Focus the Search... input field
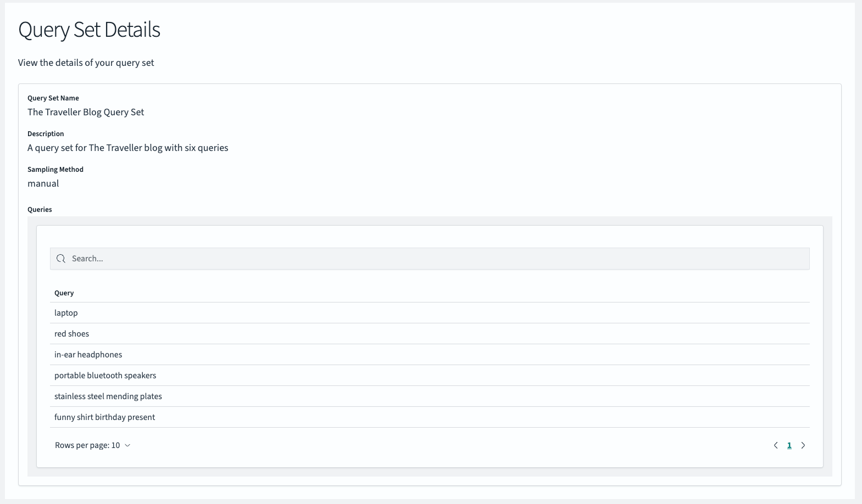The width and height of the screenshot is (862, 504). [430, 259]
